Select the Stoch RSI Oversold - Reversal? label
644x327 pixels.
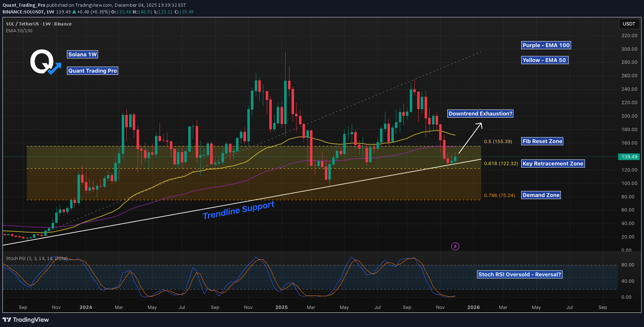click(x=519, y=274)
